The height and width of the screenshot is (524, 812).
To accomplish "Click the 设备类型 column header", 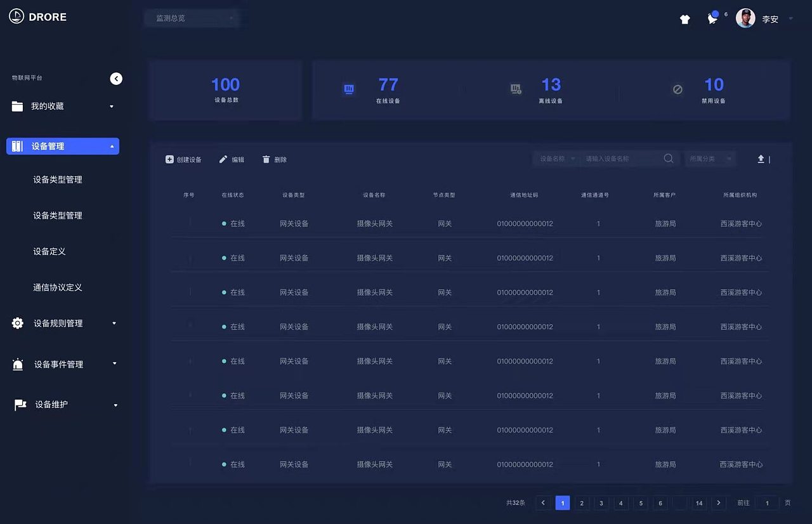I will pos(294,195).
